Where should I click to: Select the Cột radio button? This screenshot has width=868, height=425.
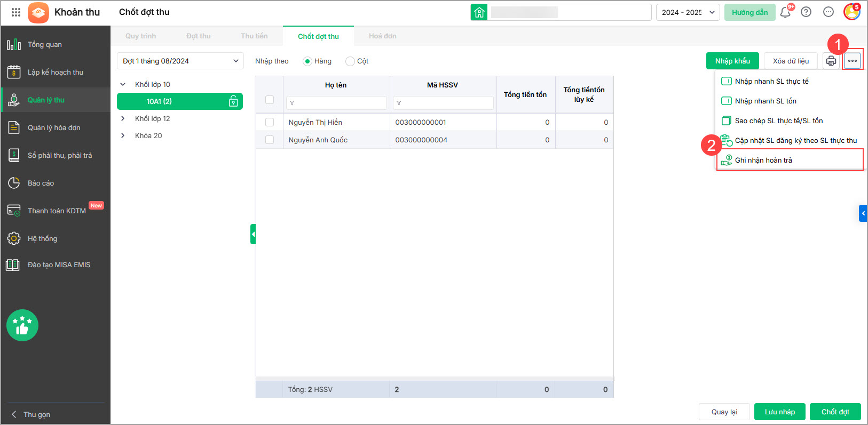[x=350, y=61]
